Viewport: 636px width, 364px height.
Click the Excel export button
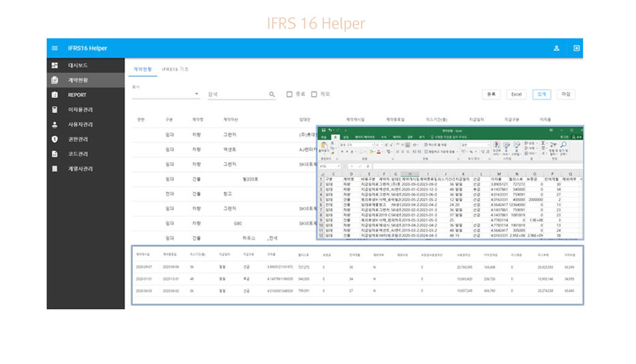point(516,94)
